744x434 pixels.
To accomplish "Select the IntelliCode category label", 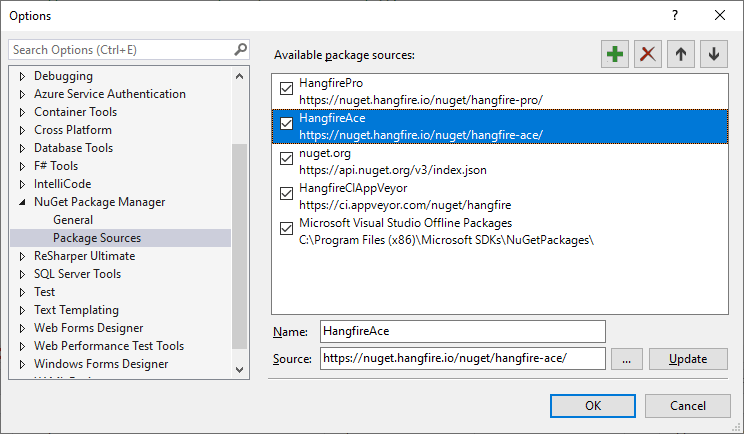I will (x=62, y=184).
